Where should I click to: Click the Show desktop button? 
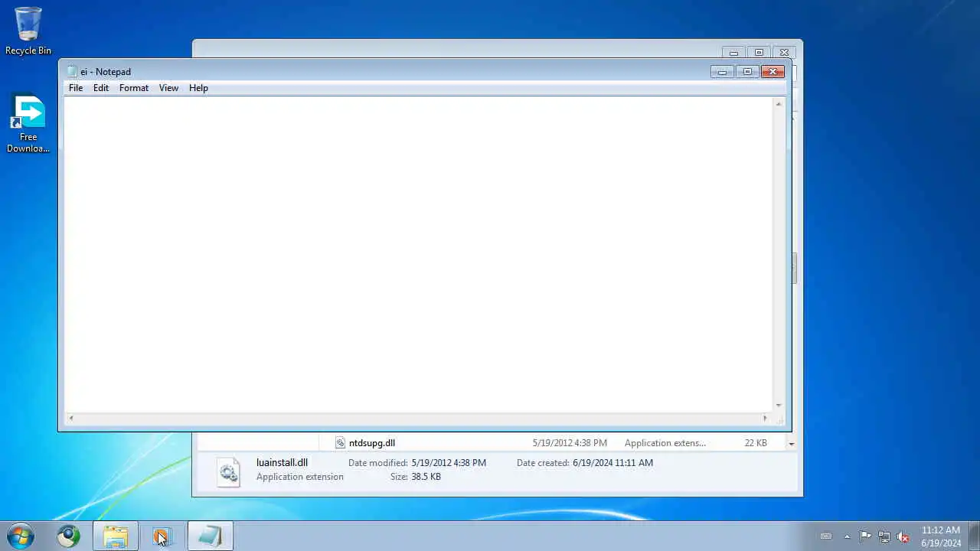point(974,536)
